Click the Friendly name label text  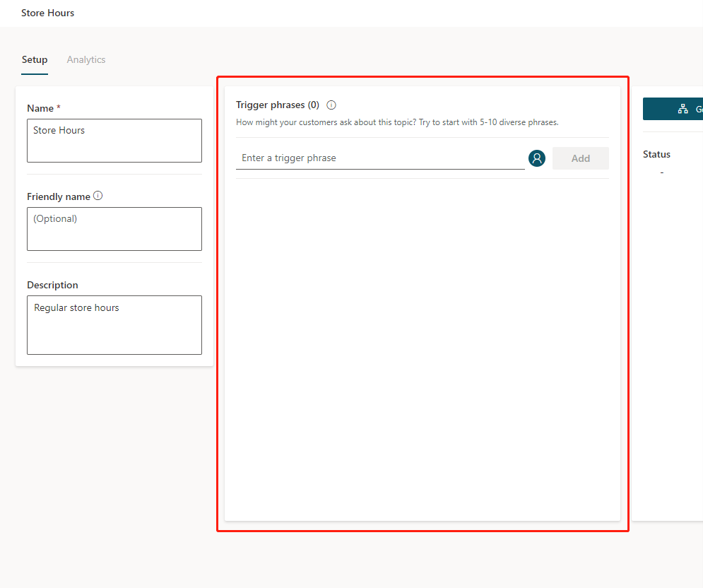[59, 196]
